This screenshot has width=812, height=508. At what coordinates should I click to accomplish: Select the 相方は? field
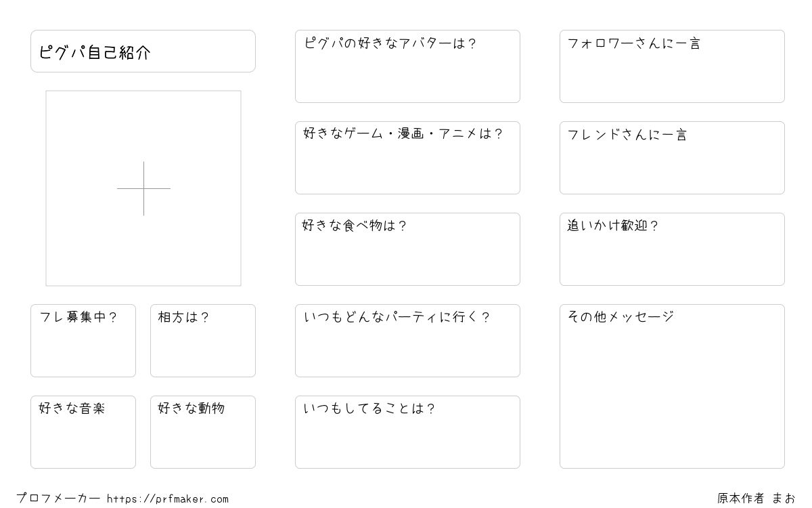pyautogui.click(x=203, y=341)
